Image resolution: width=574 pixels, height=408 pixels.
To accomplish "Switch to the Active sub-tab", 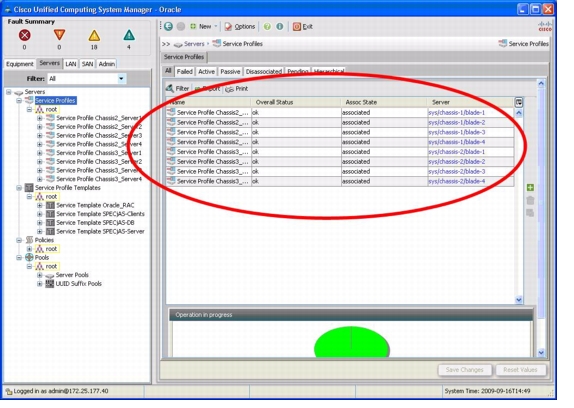I will point(206,72).
